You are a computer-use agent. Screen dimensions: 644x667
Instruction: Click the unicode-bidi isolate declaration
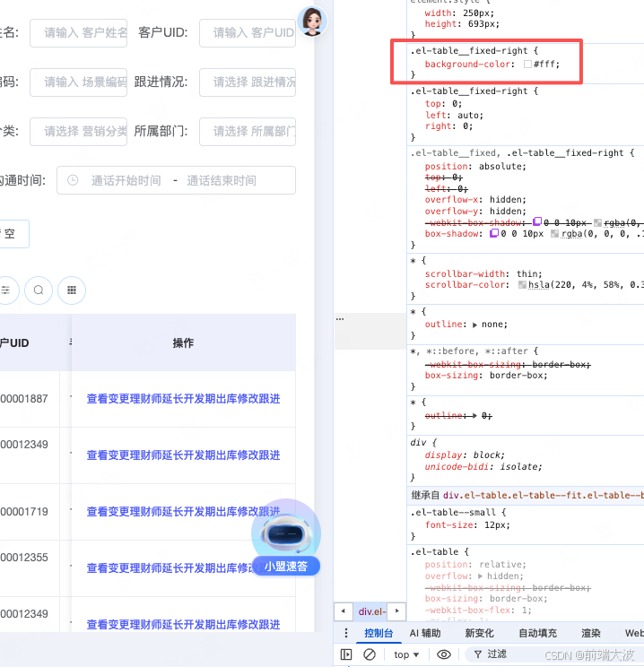pyautogui.click(x=483, y=467)
